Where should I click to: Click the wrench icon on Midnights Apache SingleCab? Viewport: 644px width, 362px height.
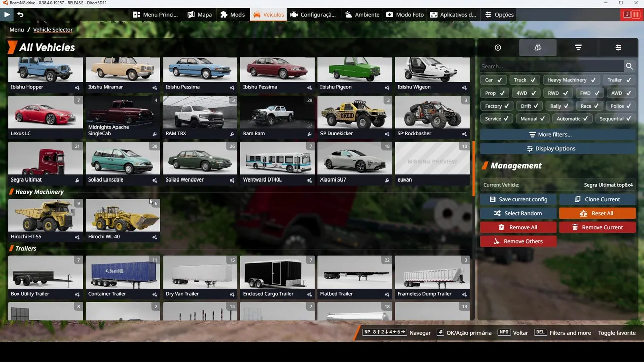tap(155, 134)
